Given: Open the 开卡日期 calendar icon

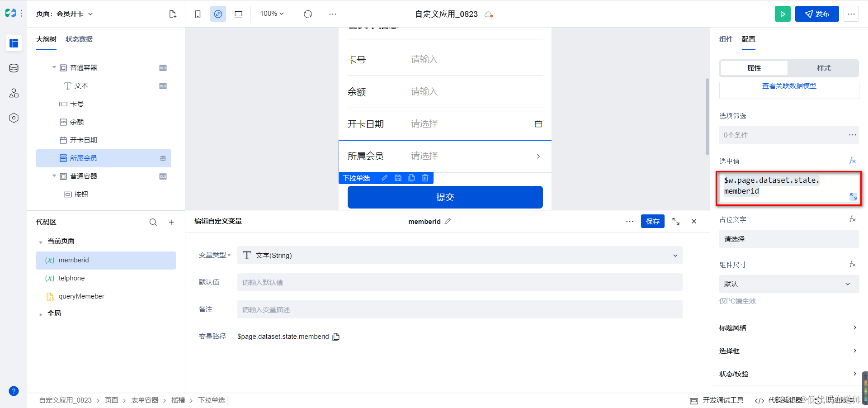Looking at the screenshot, I should click(x=538, y=124).
